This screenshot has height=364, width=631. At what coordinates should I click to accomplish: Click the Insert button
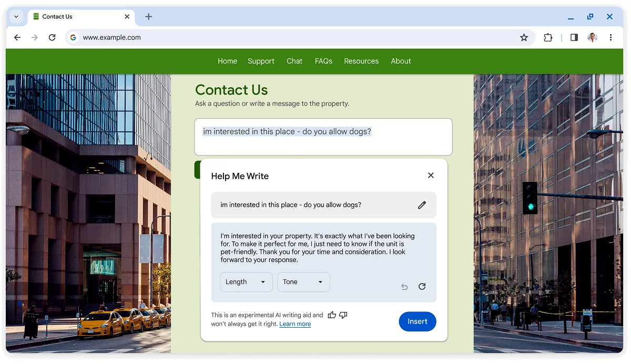418,321
